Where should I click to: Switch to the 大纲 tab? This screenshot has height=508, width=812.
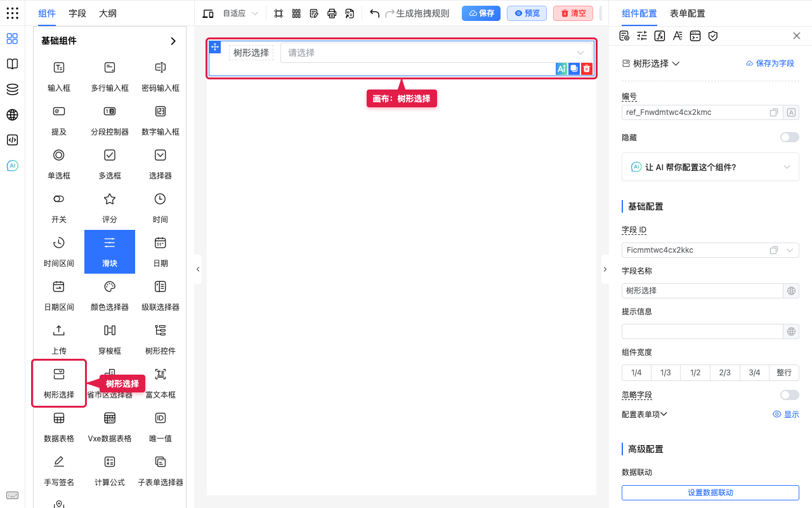point(108,13)
